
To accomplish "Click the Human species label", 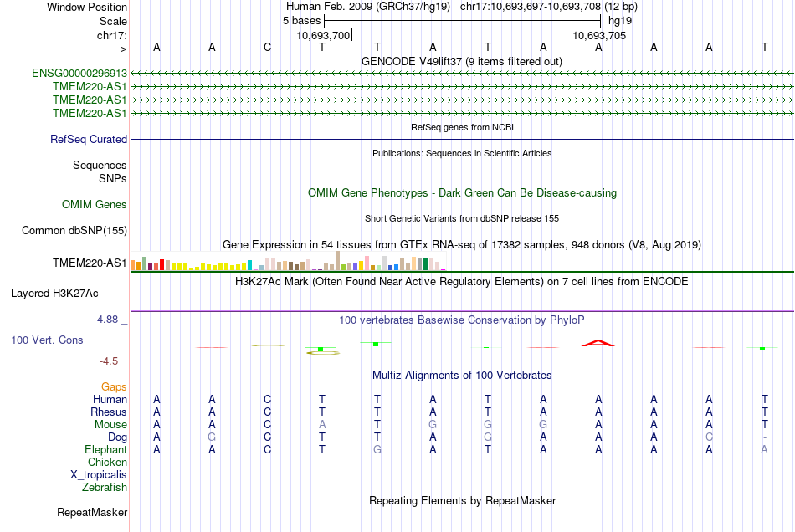I will click(110, 399).
